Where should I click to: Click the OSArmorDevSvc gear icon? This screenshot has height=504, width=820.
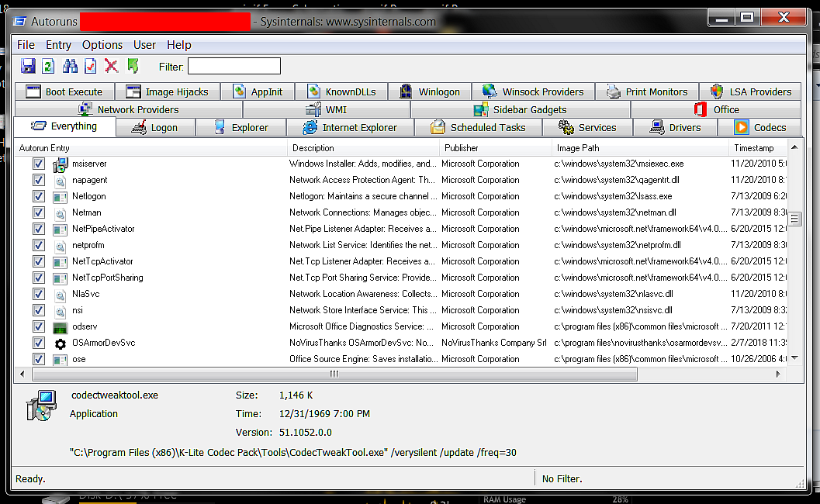pyautogui.click(x=61, y=343)
